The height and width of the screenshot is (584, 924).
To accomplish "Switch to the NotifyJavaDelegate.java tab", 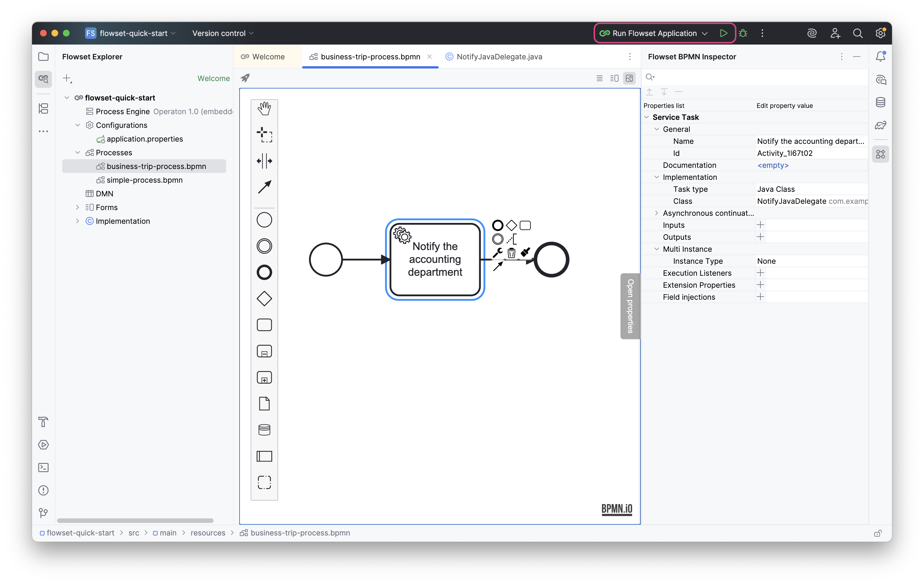I will (499, 57).
